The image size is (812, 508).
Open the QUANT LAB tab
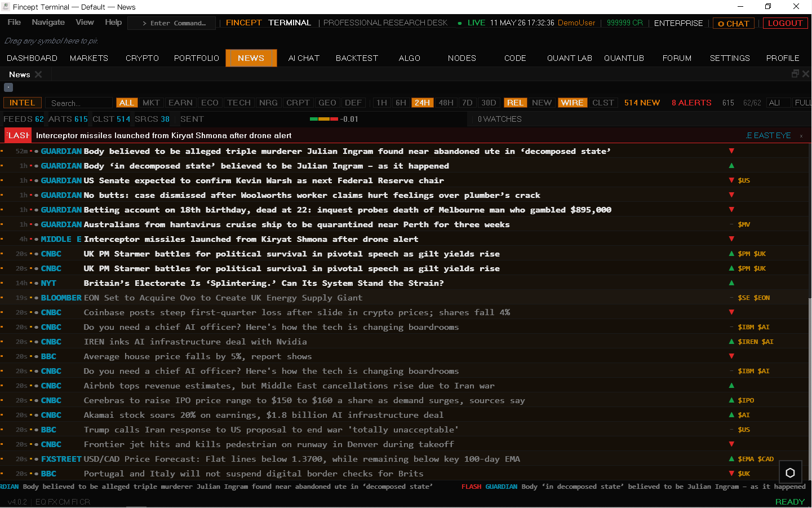point(570,58)
